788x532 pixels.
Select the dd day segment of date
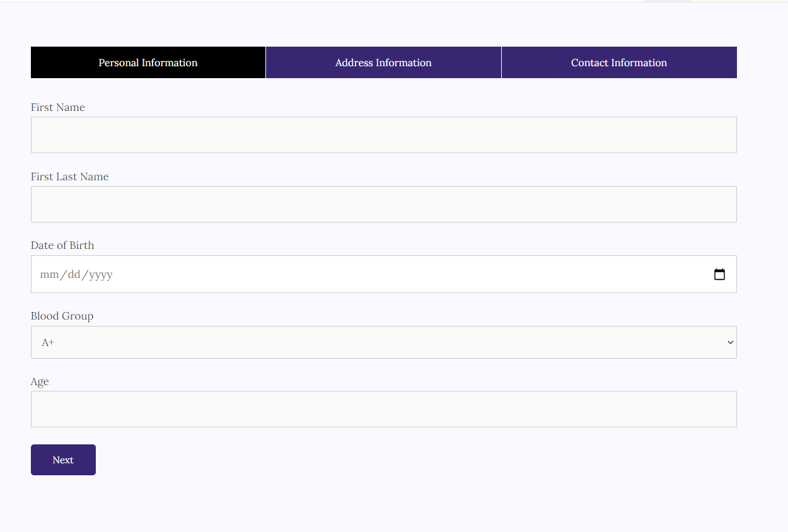[74, 275]
